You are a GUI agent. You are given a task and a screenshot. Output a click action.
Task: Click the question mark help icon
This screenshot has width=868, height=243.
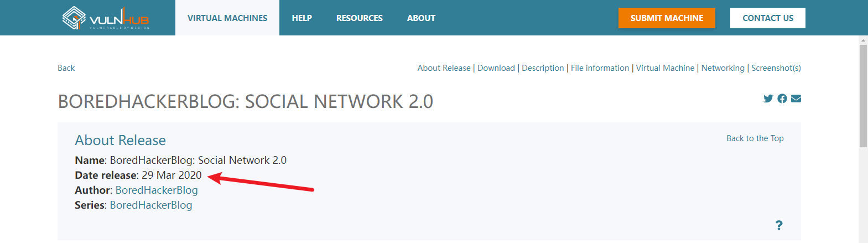click(x=779, y=225)
